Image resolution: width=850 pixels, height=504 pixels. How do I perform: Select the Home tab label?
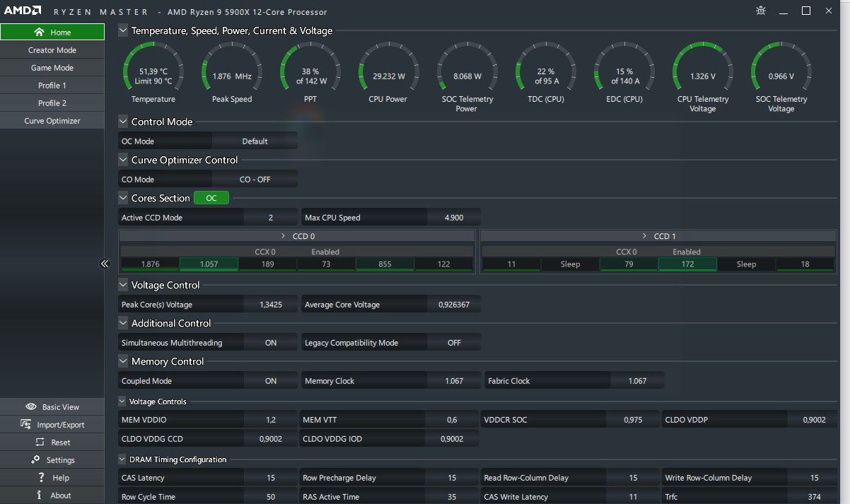tap(61, 33)
